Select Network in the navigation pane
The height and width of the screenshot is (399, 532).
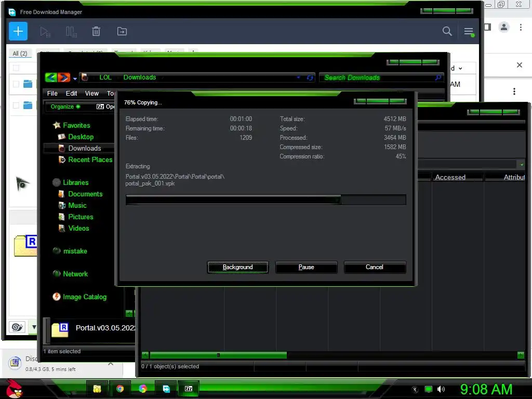(75, 274)
